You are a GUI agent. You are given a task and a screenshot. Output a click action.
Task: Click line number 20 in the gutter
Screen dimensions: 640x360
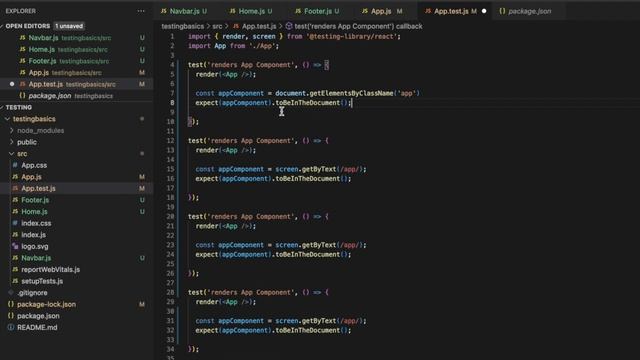pyautogui.click(x=170, y=216)
